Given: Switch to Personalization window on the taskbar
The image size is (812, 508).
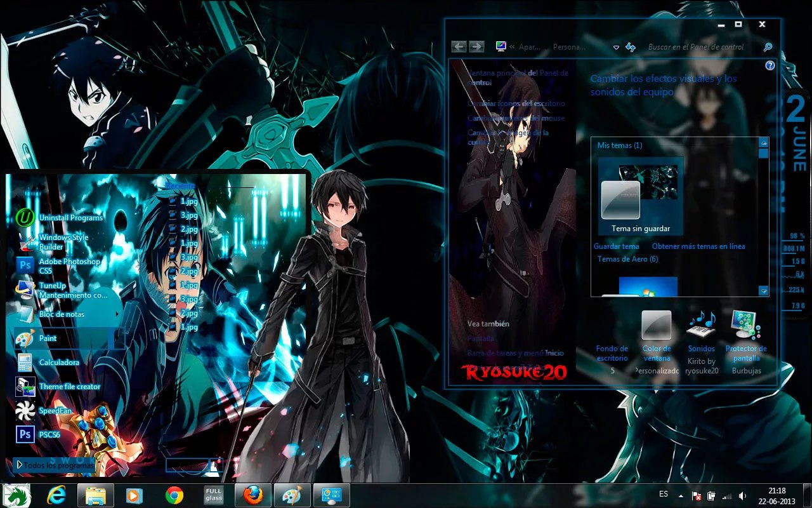Looking at the screenshot, I should (332, 495).
